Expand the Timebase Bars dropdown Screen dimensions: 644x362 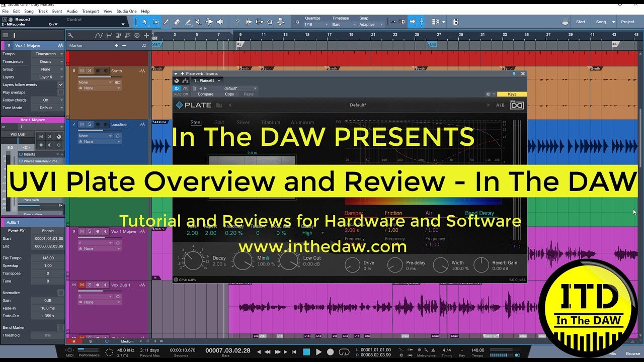(343, 24)
